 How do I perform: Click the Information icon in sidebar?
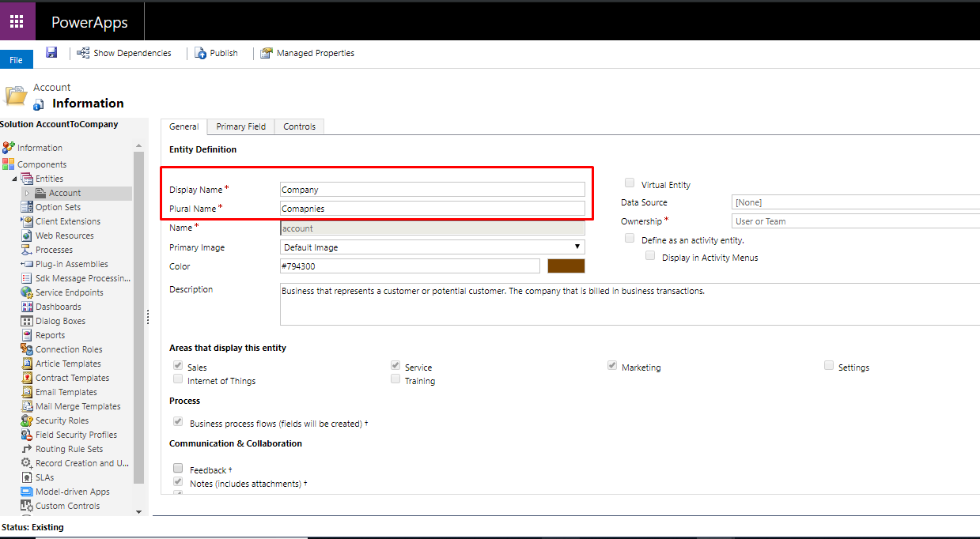(x=9, y=148)
